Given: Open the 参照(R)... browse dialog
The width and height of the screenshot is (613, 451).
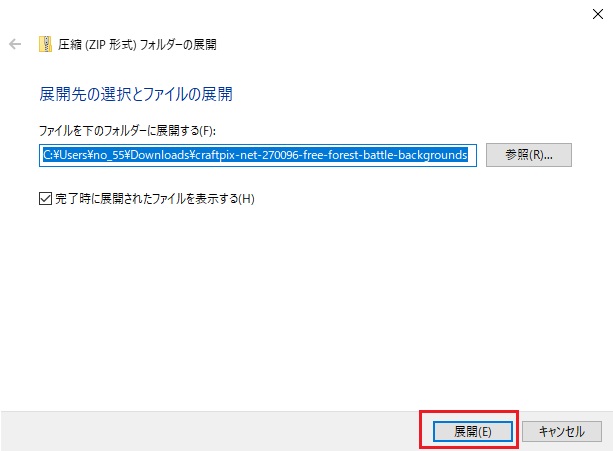Looking at the screenshot, I should pyautogui.click(x=529, y=155).
